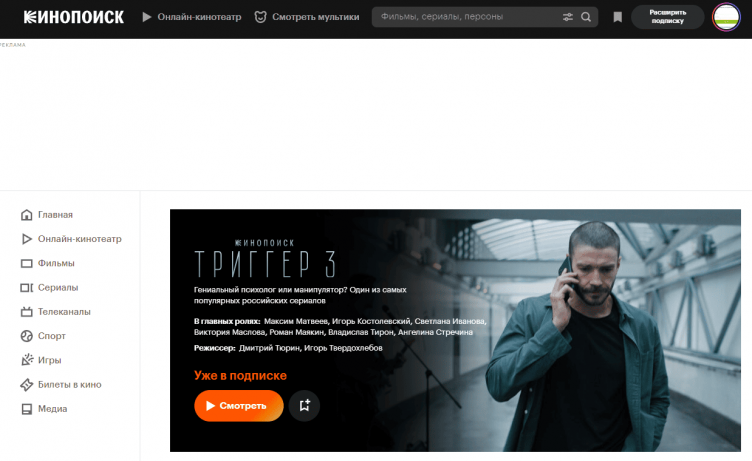Click the Расширить подписку button
The height and width of the screenshot is (461, 752).
coord(668,17)
